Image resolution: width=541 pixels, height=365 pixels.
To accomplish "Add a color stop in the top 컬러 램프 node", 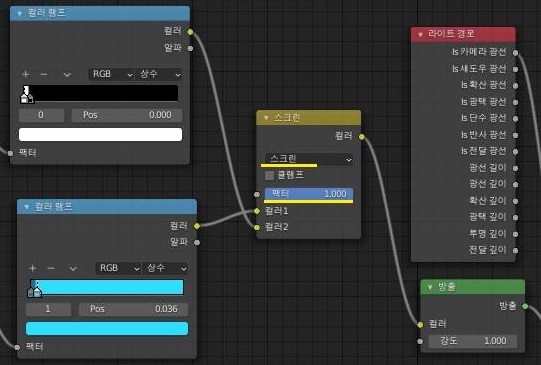I will pos(26,74).
